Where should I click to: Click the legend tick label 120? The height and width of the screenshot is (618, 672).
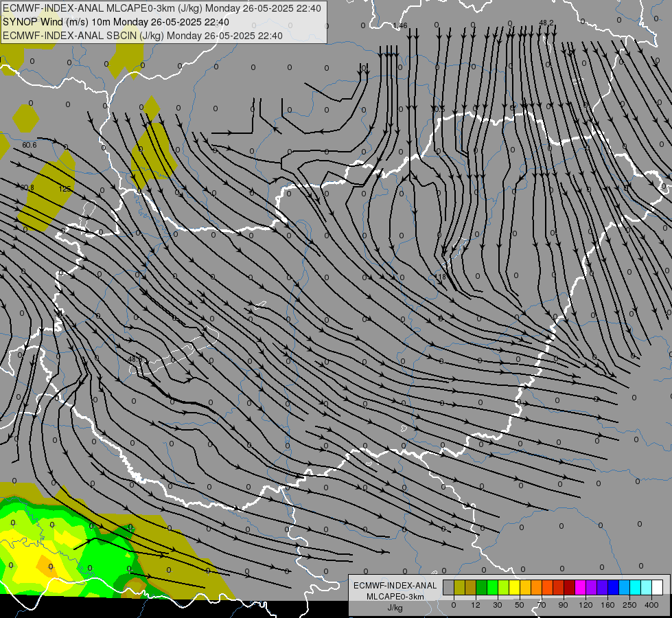(586, 605)
